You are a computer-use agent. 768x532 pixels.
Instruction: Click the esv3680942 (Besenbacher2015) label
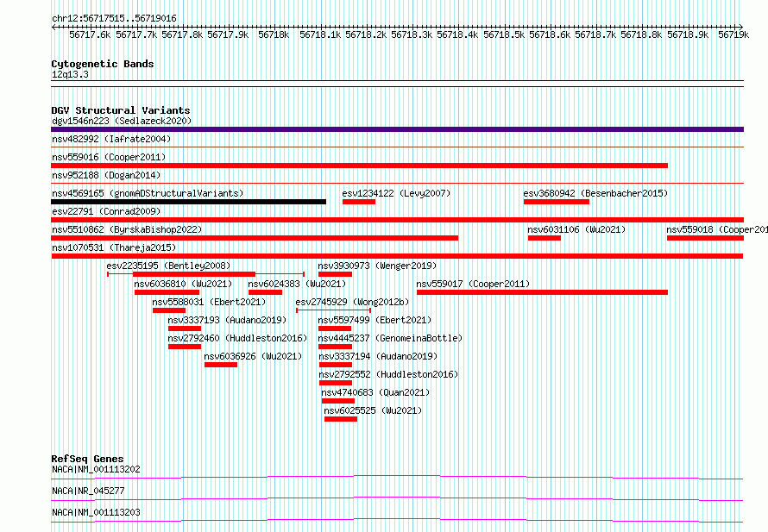click(595, 193)
